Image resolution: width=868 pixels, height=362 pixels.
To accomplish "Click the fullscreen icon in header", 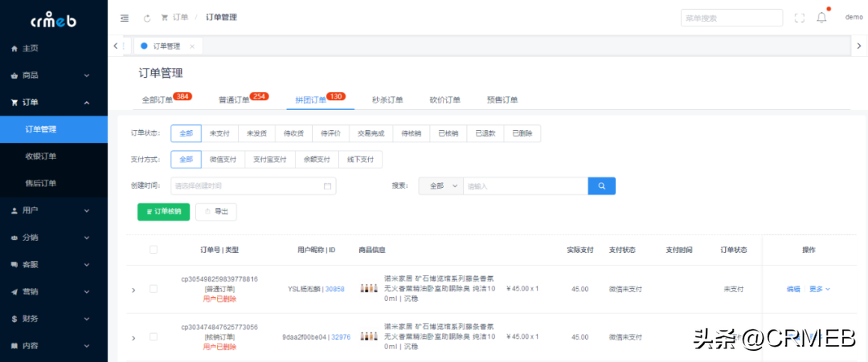I will 799,18.
